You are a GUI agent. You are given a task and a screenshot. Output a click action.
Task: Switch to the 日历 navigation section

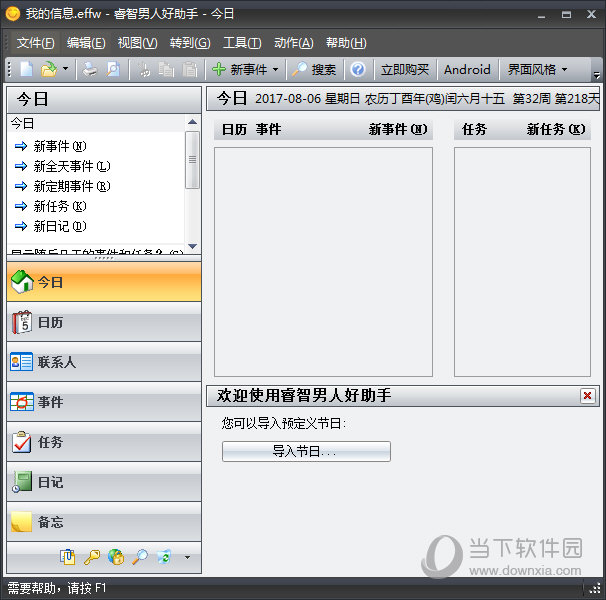(x=104, y=322)
